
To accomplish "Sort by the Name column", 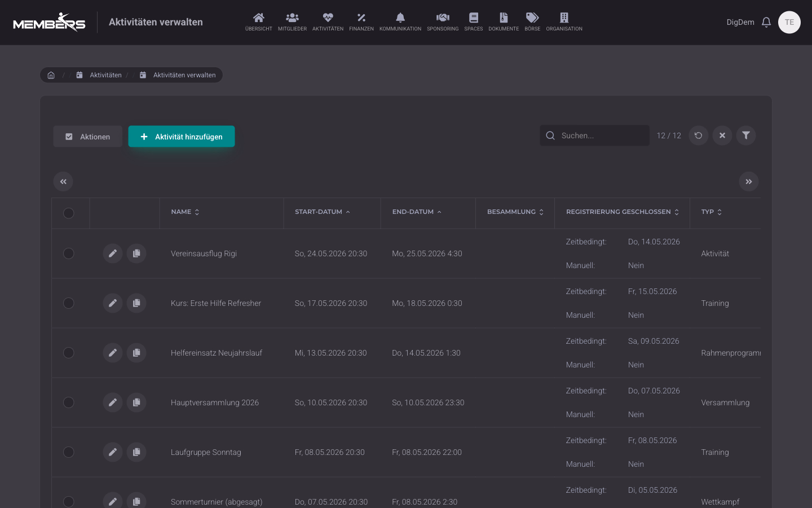I will (x=185, y=212).
